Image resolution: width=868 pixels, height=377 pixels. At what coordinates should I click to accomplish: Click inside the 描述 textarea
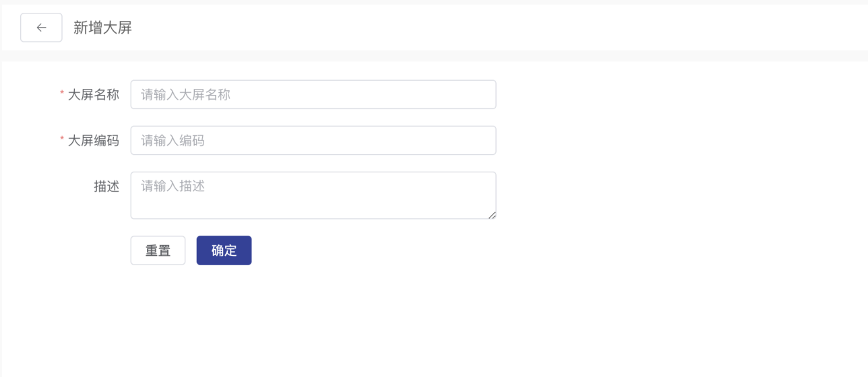(313, 195)
